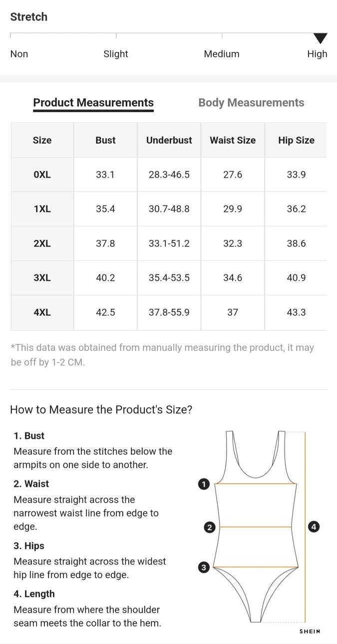This screenshot has width=337, height=644.
Task: Click circled number 4 length marker
Action: coord(314,526)
